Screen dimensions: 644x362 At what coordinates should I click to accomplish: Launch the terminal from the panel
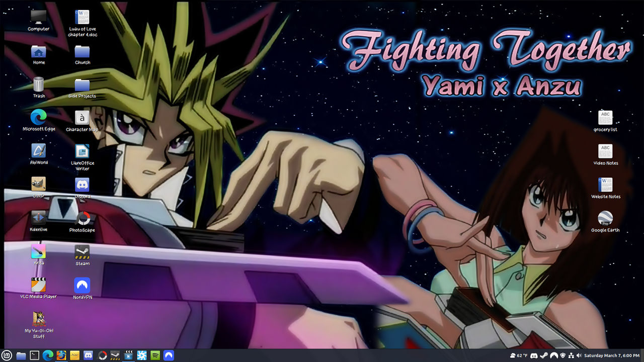tap(35, 355)
